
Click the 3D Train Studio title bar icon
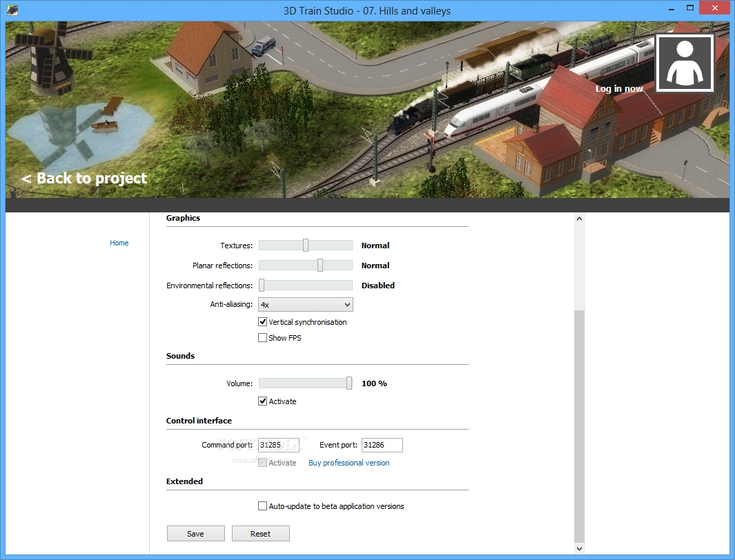click(12, 10)
